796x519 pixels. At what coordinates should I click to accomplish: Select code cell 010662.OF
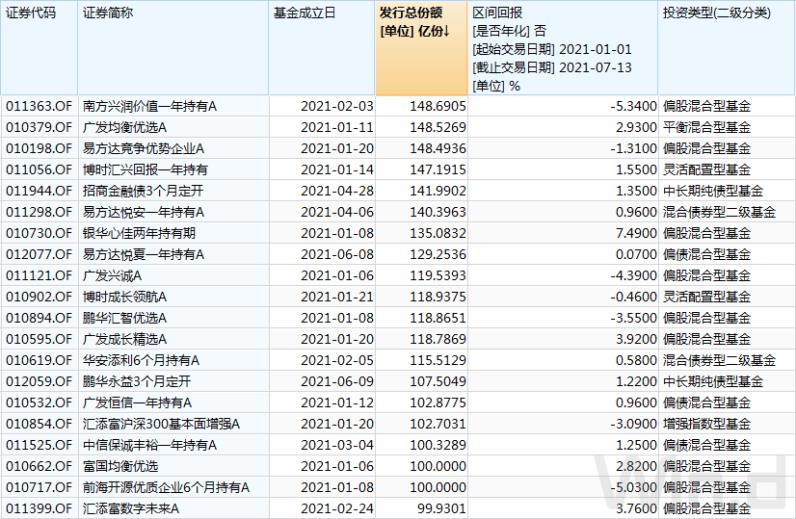pos(39,466)
